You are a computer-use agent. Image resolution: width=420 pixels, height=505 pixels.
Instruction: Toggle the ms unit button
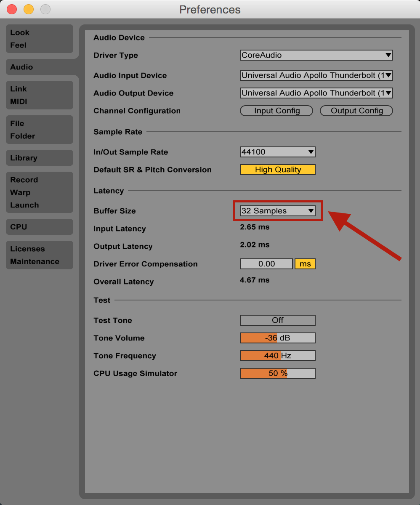click(x=305, y=264)
